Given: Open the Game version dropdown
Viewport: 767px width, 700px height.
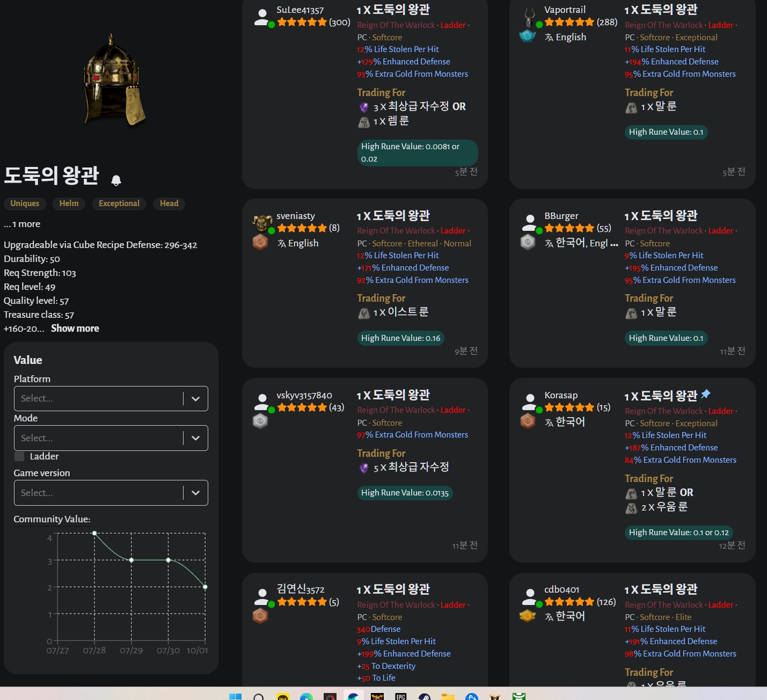Looking at the screenshot, I should point(111,493).
